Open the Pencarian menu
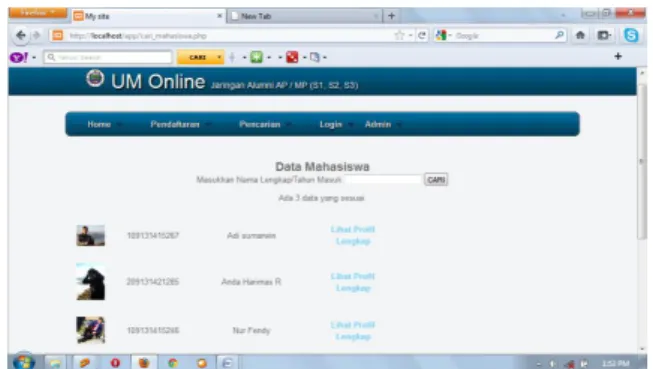 click(x=259, y=124)
